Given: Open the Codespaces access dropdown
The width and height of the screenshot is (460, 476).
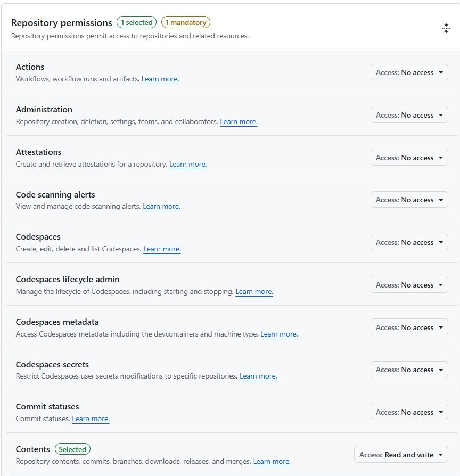Looking at the screenshot, I should [x=409, y=242].
